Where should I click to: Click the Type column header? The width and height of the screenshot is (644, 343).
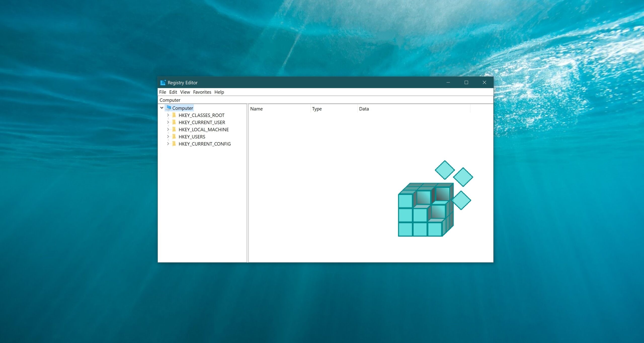334,109
